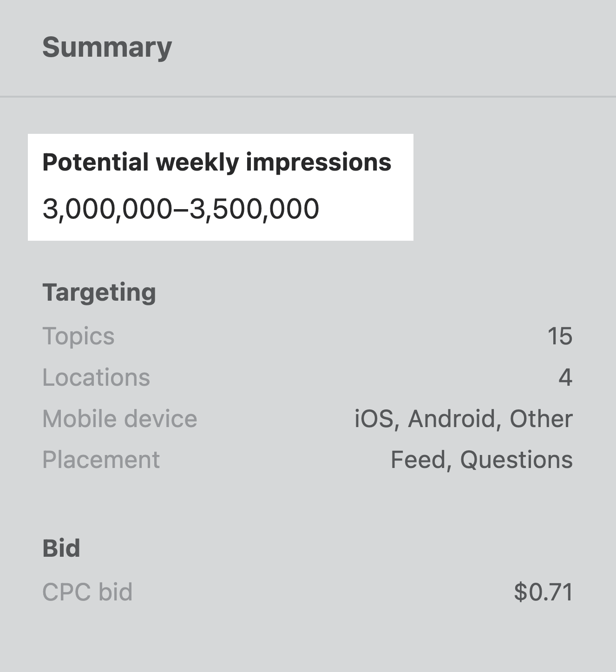Click the Topics count showing 15
Screen dimensions: 616x672
point(561,336)
